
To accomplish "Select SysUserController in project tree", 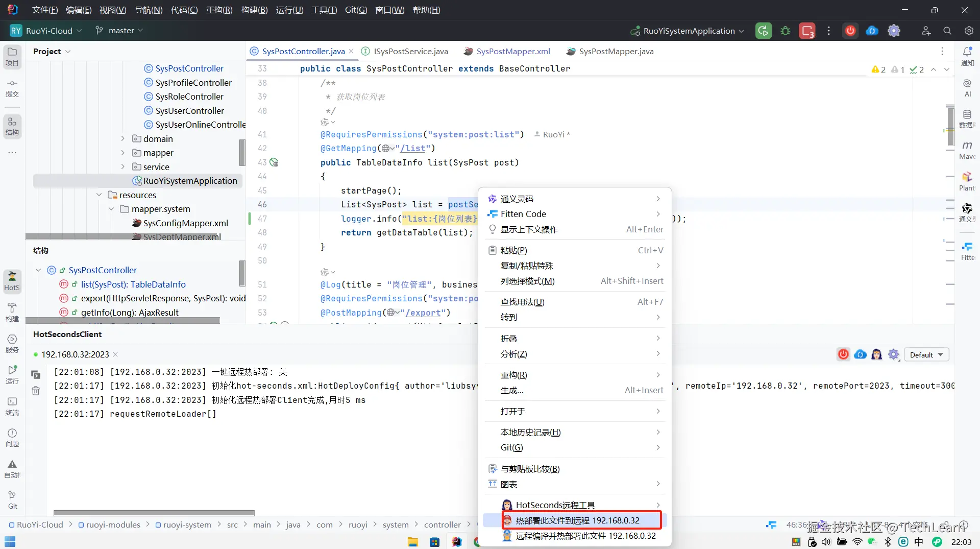I will 189,111.
